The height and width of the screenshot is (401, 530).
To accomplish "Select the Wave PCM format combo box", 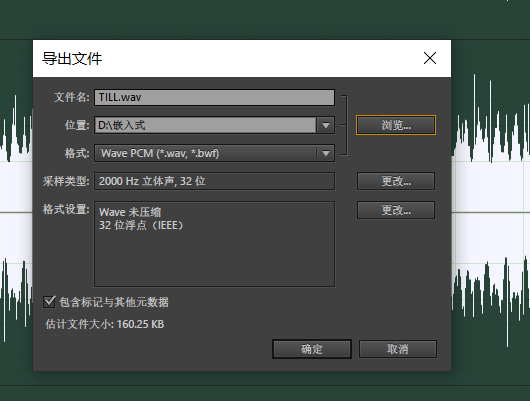I will pos(214,154).
